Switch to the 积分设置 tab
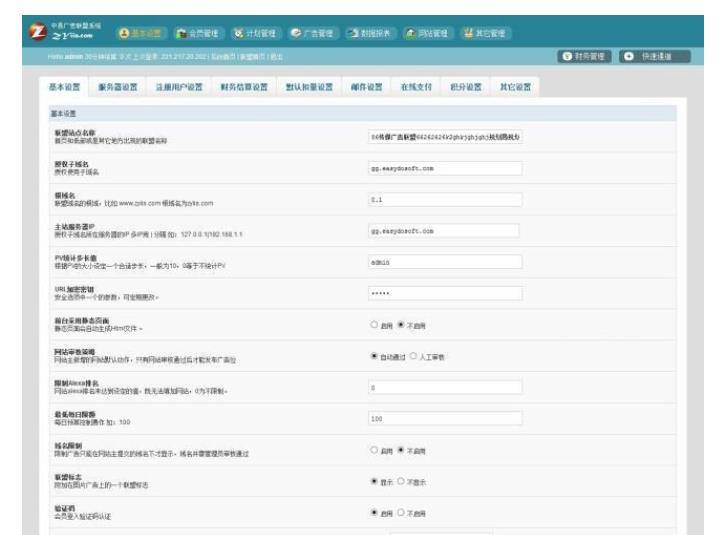This screenshot has height=535, width=723. coord(466,87)
